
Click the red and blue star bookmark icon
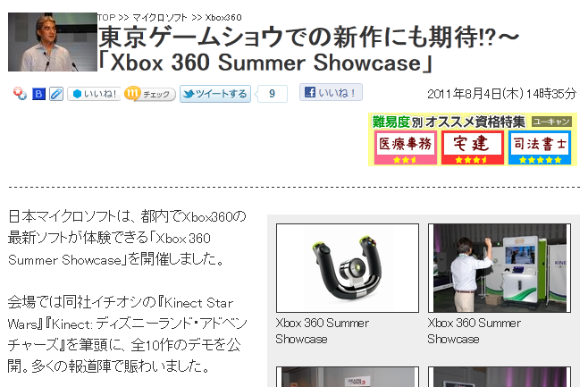tap(20, 93)
